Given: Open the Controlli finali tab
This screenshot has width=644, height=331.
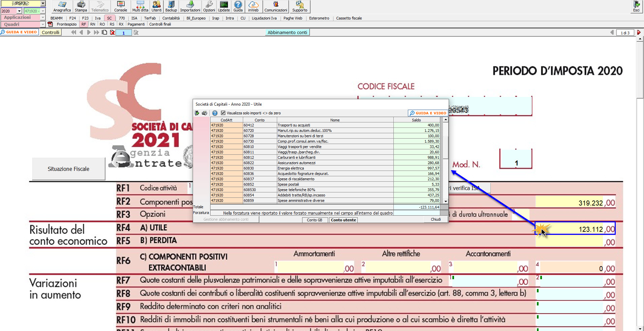Looking at the screenshot, I should [160, 24].
